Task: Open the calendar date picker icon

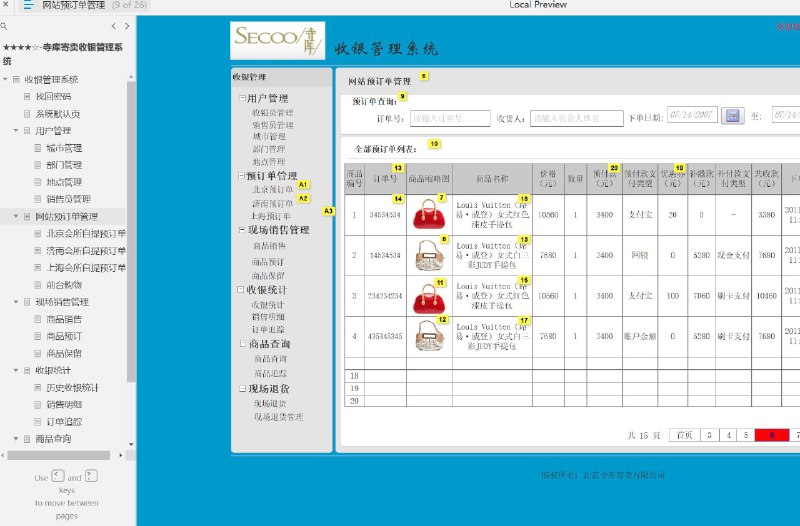Action: pos(732,116)
